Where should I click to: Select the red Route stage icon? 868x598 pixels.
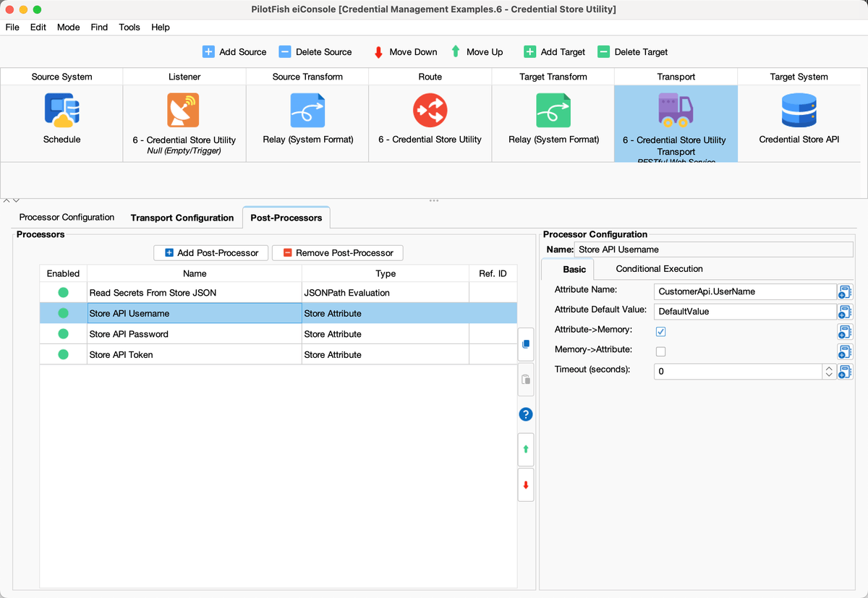click(430, 110)
